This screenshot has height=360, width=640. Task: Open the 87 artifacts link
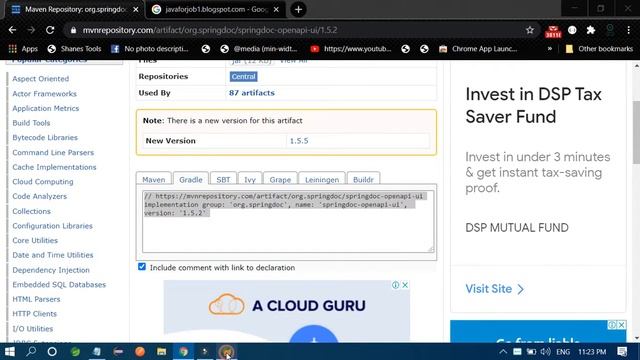[x=251, y=93]
